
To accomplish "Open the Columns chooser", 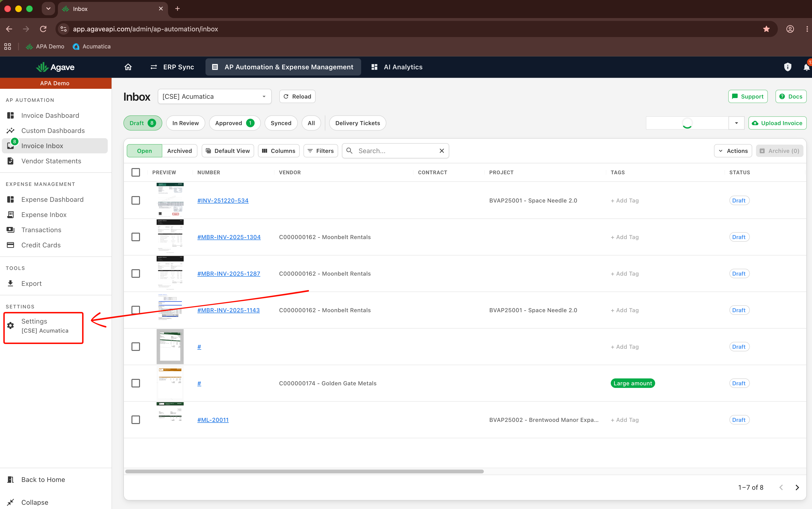I will point(279,151).
